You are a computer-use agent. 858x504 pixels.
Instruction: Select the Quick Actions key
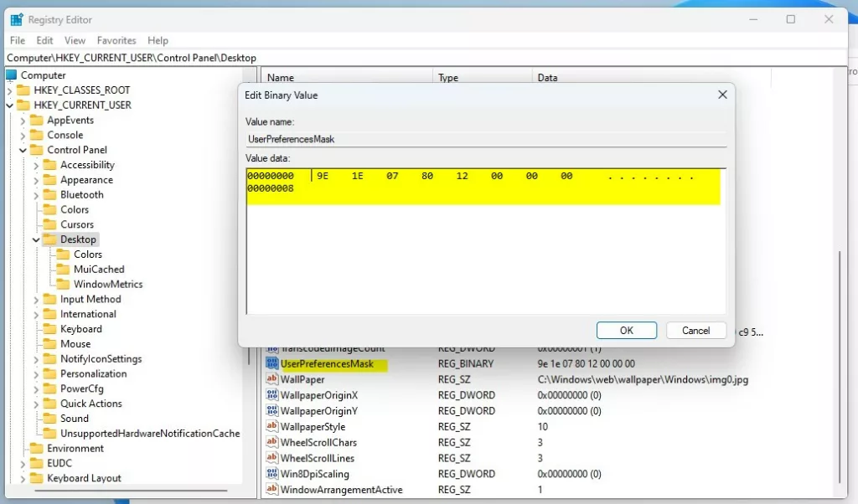90,404
